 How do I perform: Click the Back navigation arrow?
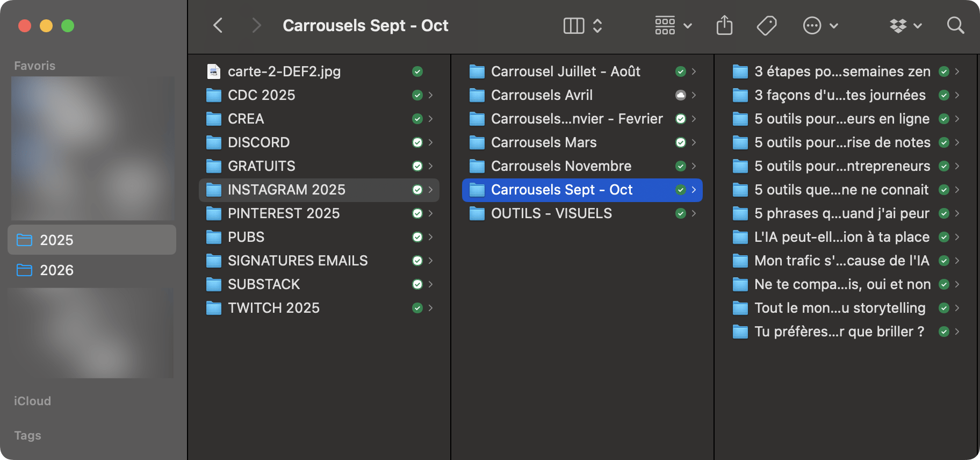coord(218,25)
